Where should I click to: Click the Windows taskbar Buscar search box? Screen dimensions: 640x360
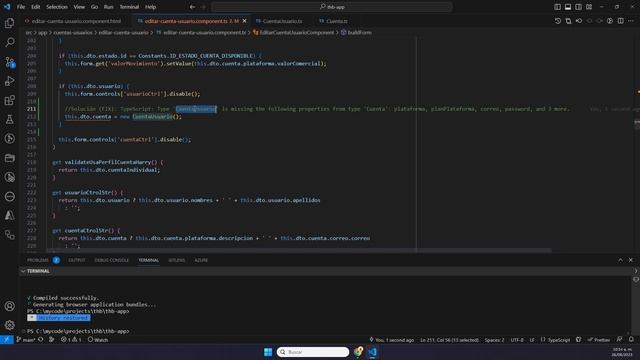(313, 352)
